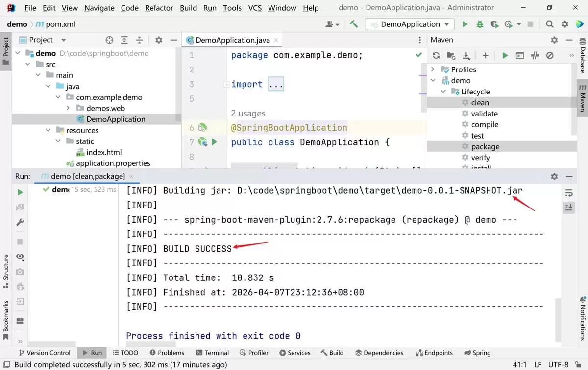Open the Dependencies tool window
This screenshot has width=588, height=370.
click(x=379, y=353)
